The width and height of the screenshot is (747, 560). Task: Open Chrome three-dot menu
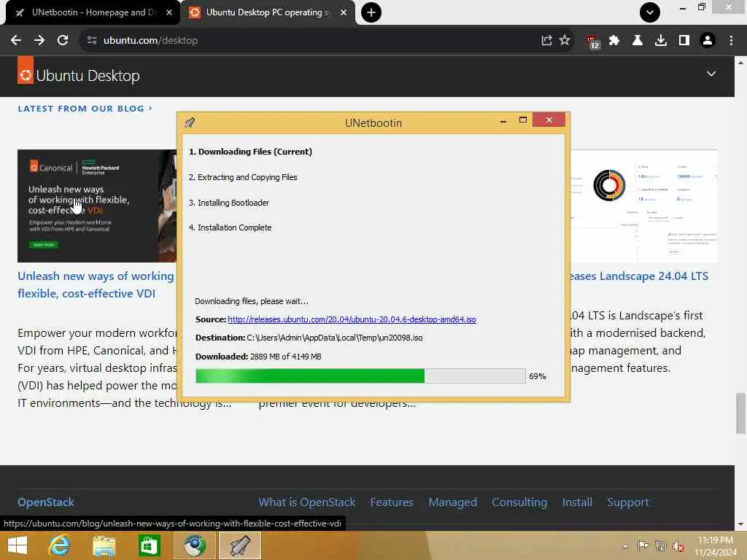[x=731, y=41]
